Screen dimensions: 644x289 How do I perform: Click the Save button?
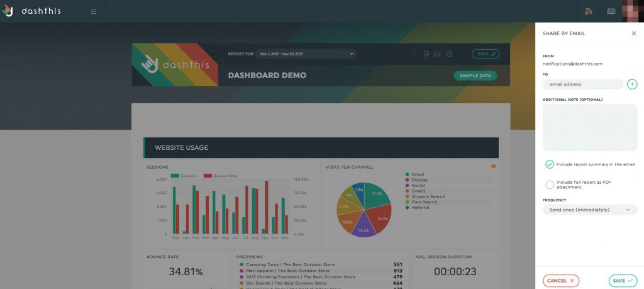(x=623, y=280)
